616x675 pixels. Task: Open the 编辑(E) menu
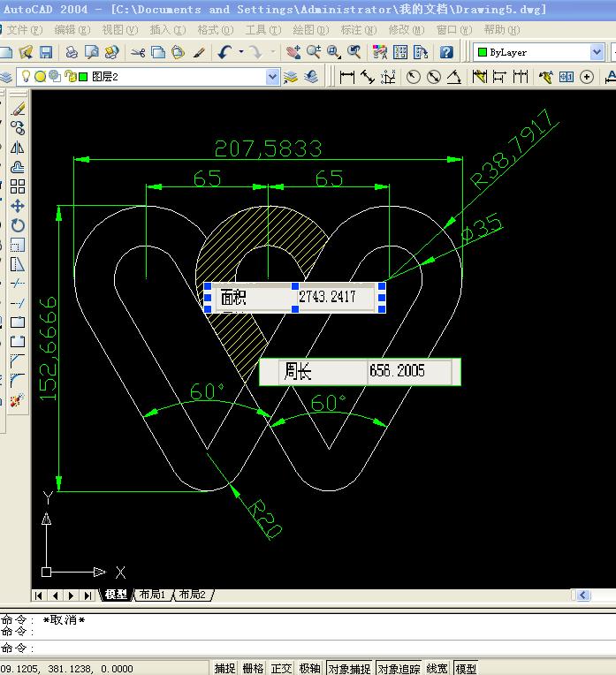pyautogui.click(x=72, y=30)
